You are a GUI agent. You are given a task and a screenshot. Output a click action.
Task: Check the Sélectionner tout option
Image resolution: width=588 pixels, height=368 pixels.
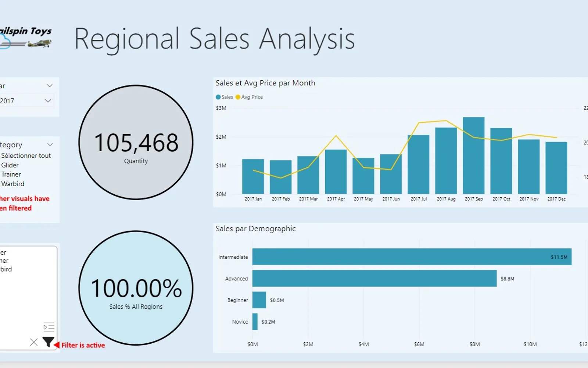26,156
